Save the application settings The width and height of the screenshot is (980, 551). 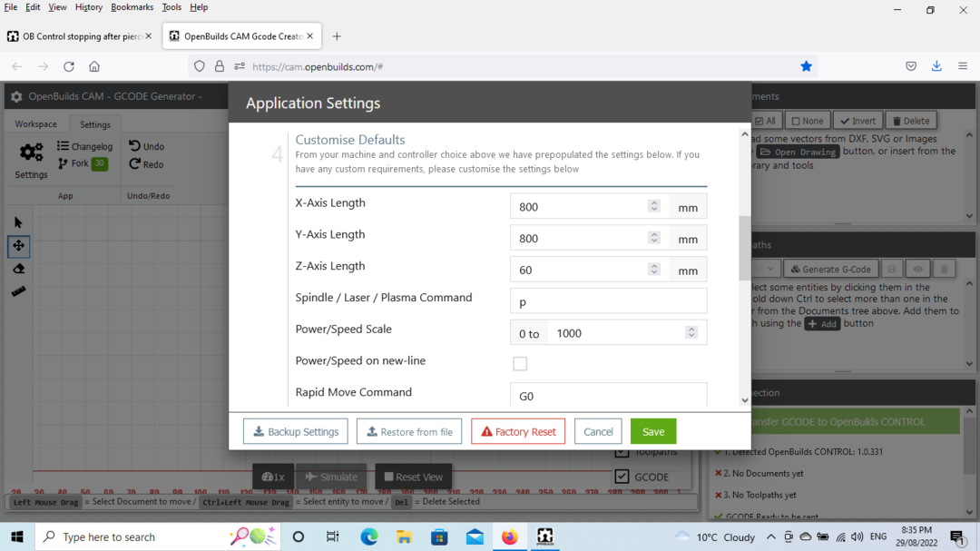pyautogui.click(x=653, y=431)
